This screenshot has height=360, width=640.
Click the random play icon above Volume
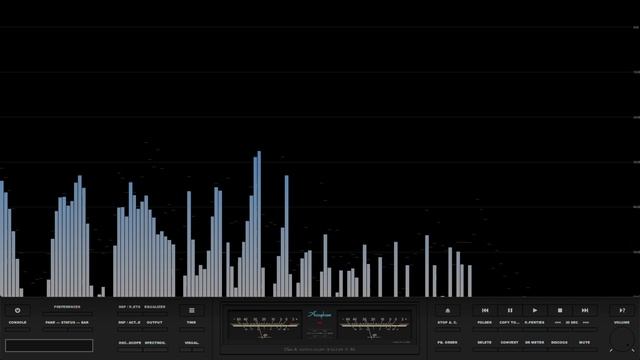point(622,310)
